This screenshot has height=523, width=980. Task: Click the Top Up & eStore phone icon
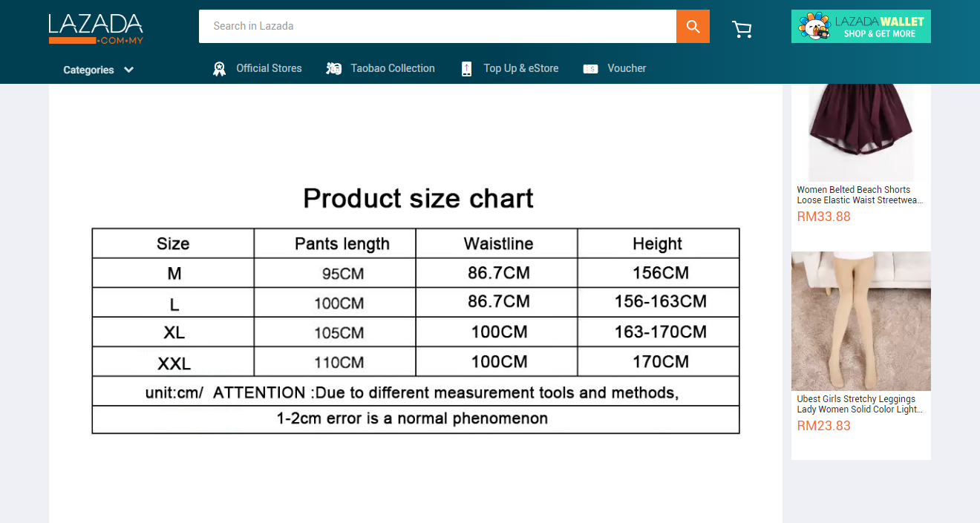[x=466, y=69]
